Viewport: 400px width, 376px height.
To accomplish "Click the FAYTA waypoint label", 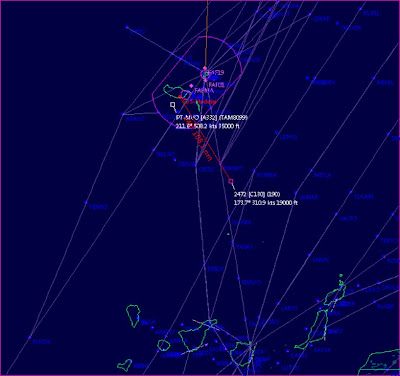I will point(322,350).
